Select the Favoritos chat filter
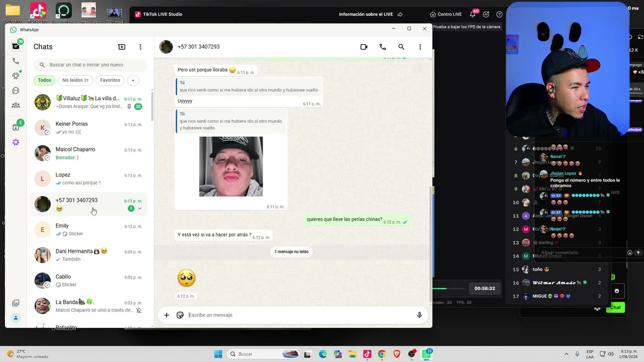 (110, 80)
